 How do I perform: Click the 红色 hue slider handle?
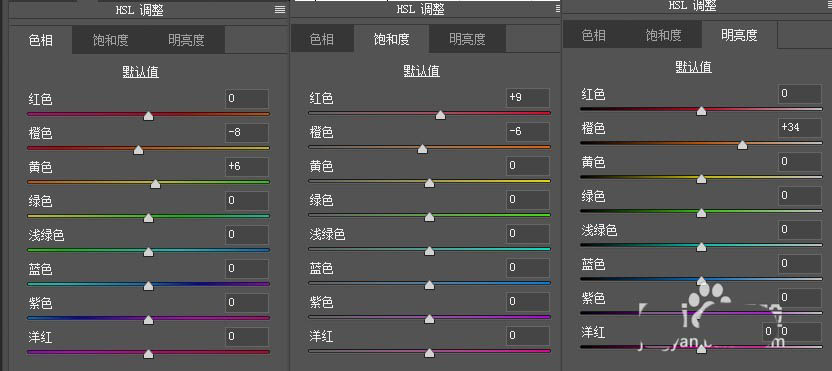[149, 116]
